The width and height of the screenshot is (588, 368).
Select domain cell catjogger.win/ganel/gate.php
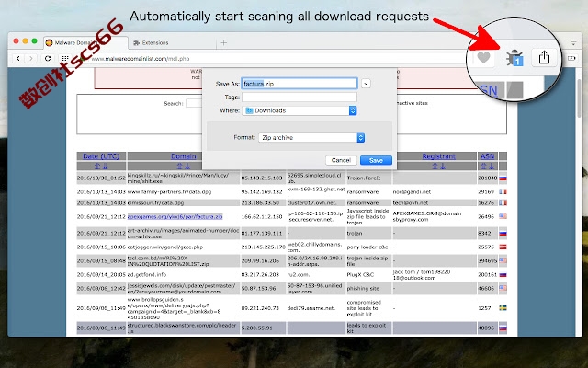pos(165,247)
